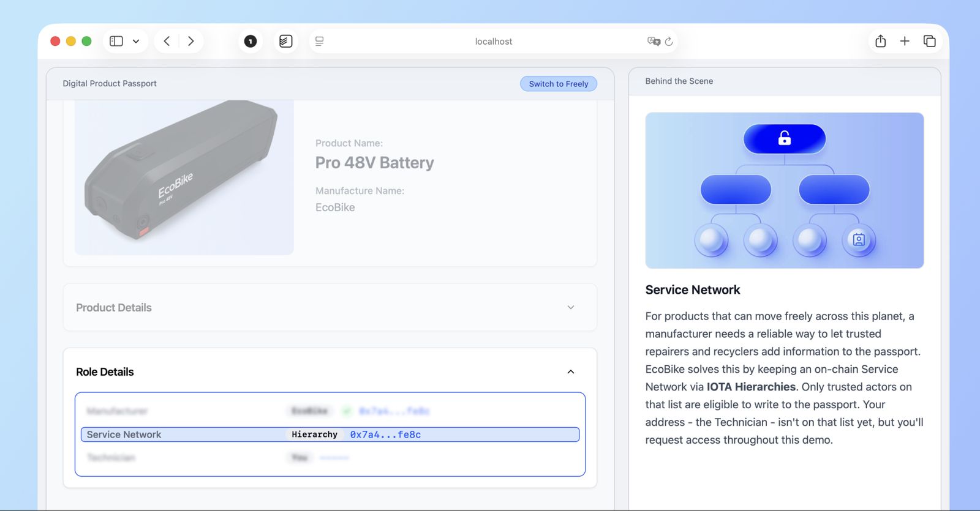Open the sidebar options dropdown chevron

pyautogui.click(x=136, y=41)
